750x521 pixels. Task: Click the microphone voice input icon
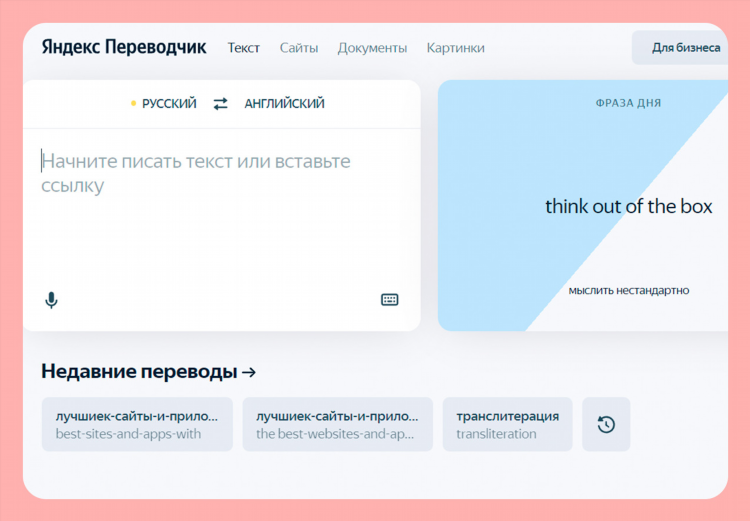pyautogui.click(x=51, y=300)
